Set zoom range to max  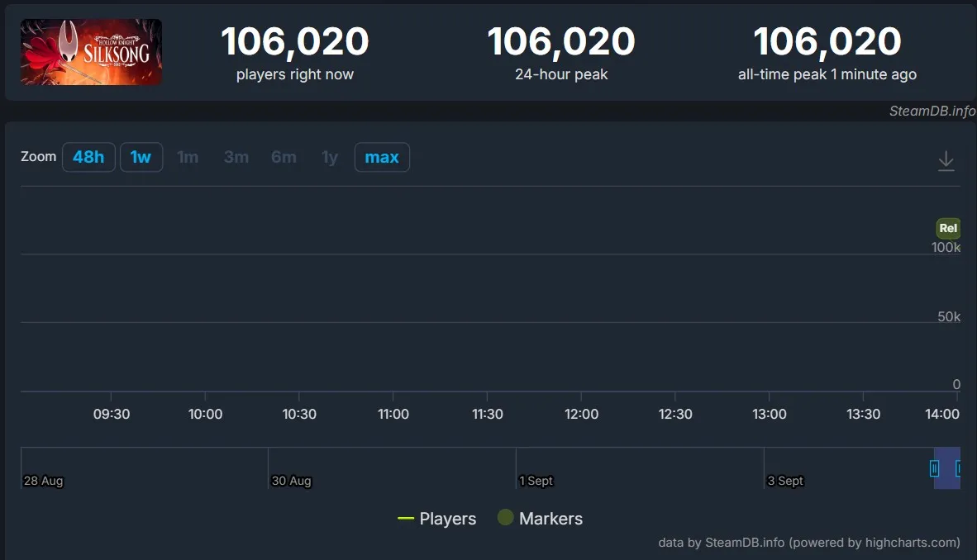click(x=382, y=157)
